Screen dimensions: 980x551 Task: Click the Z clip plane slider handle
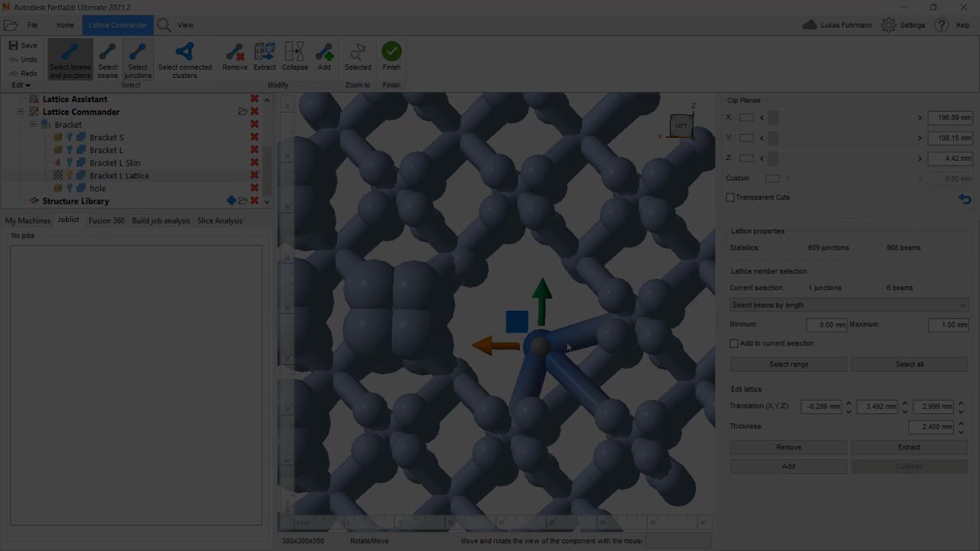(773, 158)
